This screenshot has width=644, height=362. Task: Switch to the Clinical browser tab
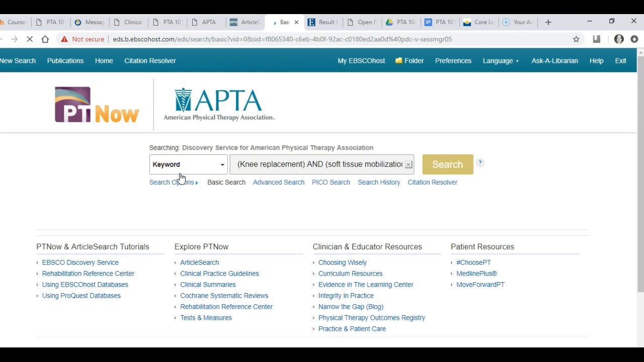pos(129,22)
